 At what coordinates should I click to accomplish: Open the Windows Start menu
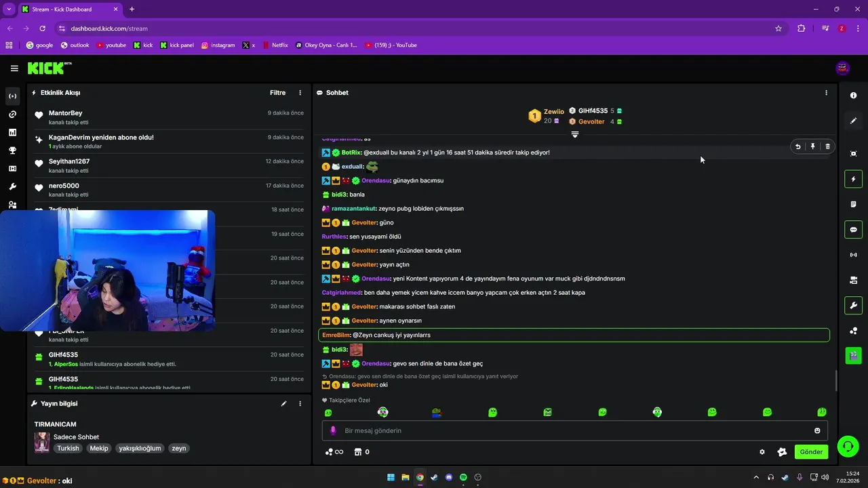click(391, 477)
